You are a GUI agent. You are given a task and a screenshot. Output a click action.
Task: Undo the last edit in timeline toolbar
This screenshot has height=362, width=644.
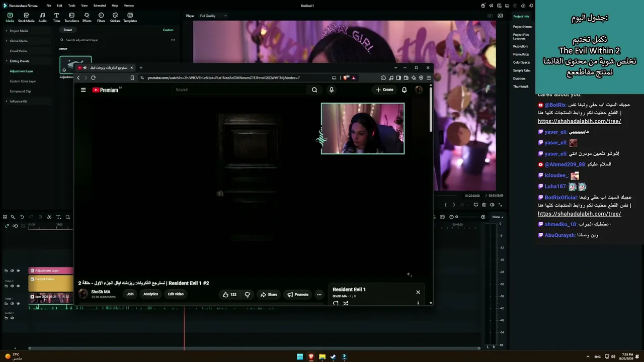(22, 217)
